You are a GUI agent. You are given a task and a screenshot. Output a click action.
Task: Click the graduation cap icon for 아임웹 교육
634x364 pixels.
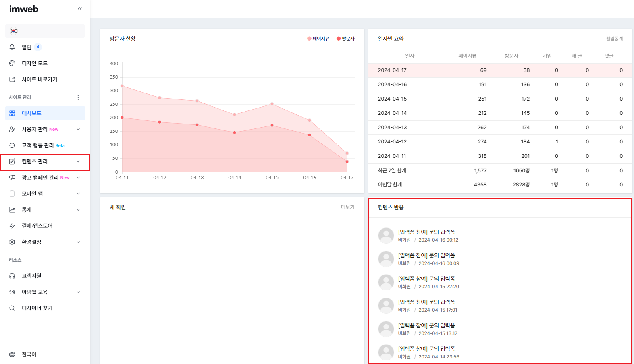(12, 292)
